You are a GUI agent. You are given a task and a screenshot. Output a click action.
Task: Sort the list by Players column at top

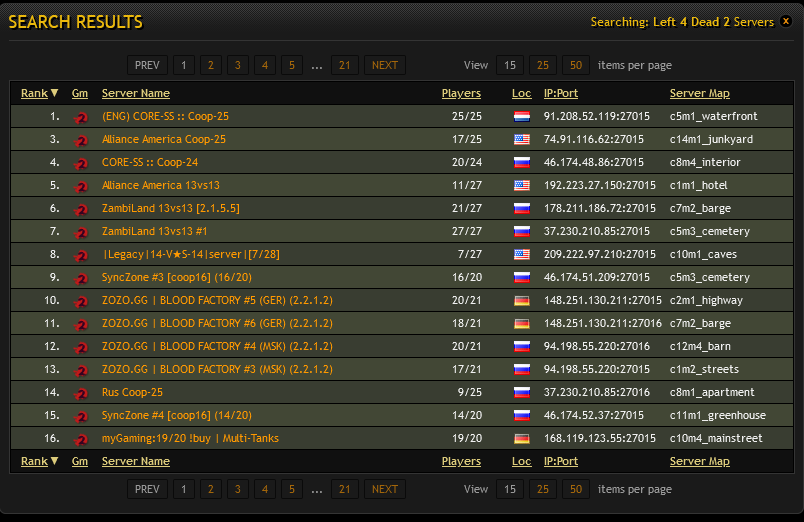tap(461, 93)
